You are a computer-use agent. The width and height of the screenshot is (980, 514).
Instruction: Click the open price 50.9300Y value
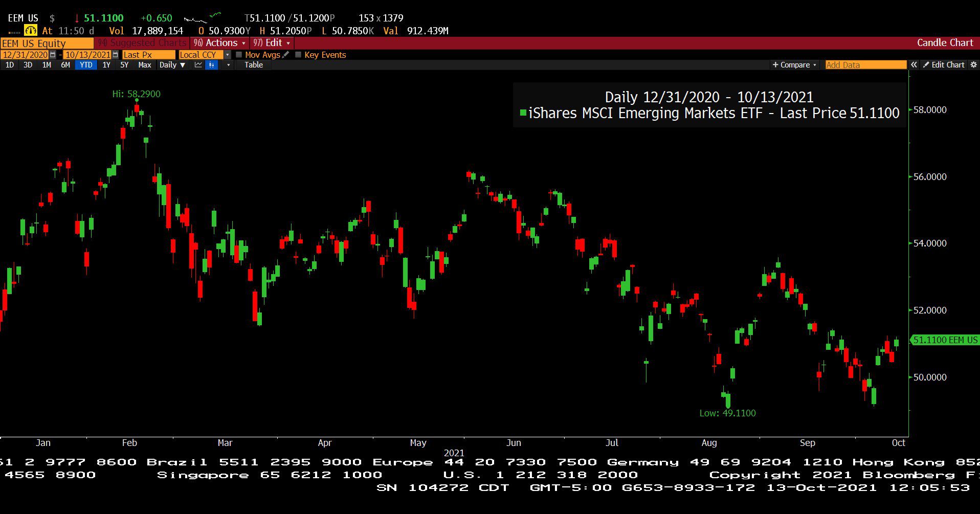coord(230,31)
